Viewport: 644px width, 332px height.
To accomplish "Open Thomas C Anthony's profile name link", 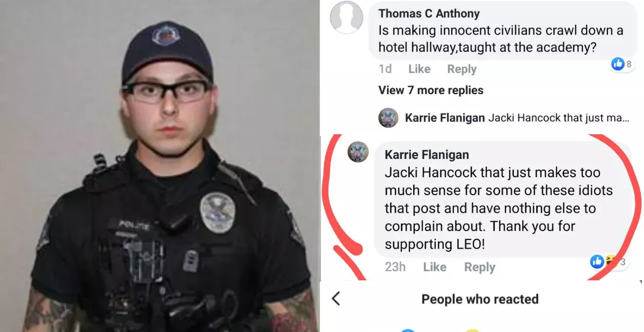I will coord(429,14).
